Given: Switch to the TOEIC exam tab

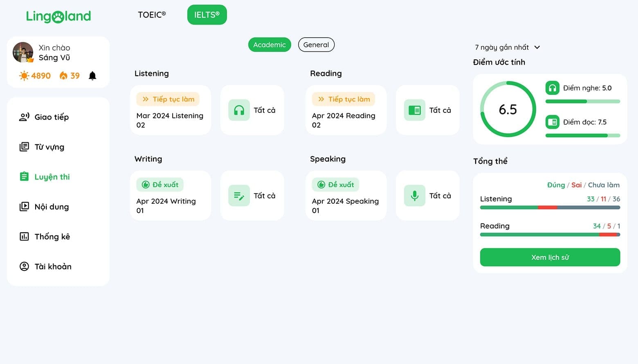Looking at the screenshot, I should [x=152, y=15].
